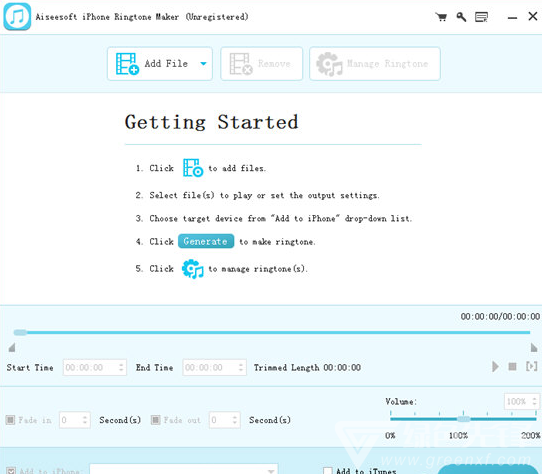Screen dimensions: 542x474
Task: Click the play trimmed segment bracket icon
Action: point(531,366)
